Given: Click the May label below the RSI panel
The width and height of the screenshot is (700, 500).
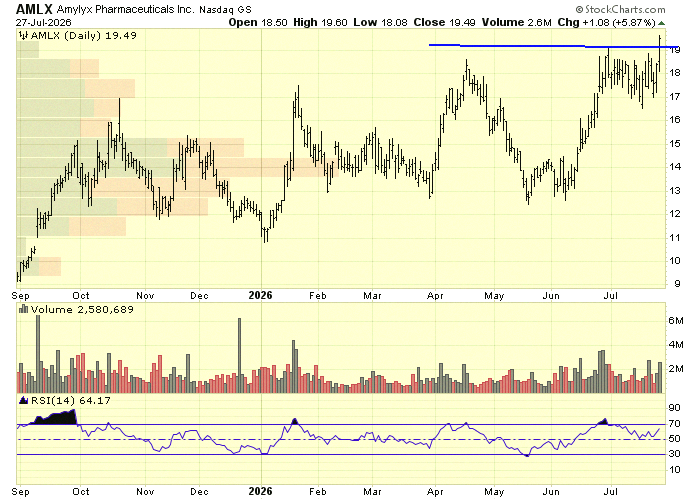Looking at the screenshot, I should (494, 492).
